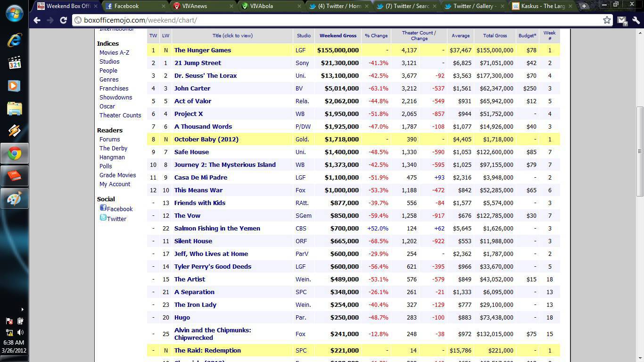This screenshot has height=362, width=644.
Task: Click the volume speaker tray icon
Action: [20, 333]
